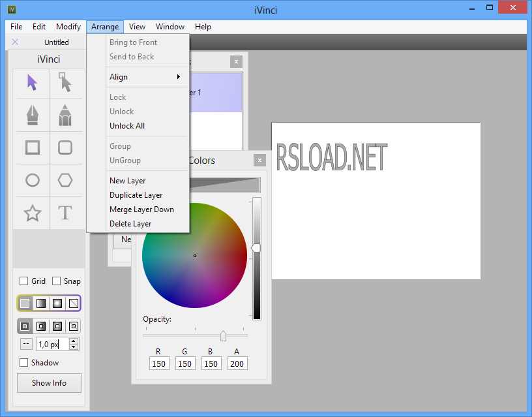Viewport: 532px width, 417px height.
Task: Click the stroke width px field
Action: click(x=53, y=344)
